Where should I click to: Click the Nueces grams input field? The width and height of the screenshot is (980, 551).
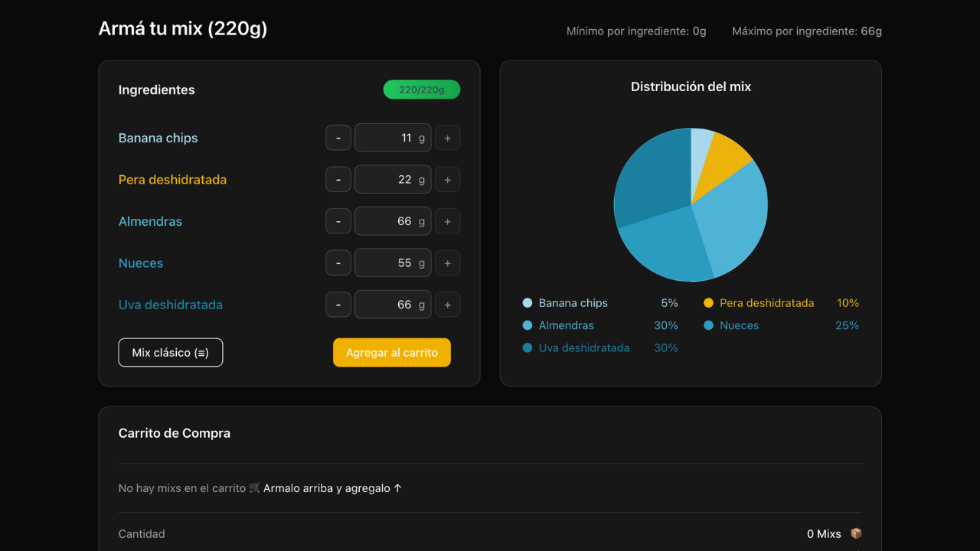point(393,262)
